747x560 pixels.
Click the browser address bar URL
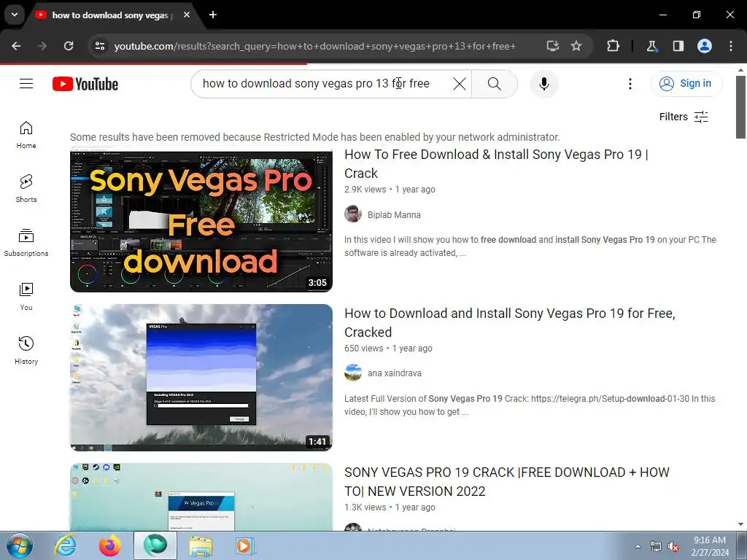tap(314, 46)
